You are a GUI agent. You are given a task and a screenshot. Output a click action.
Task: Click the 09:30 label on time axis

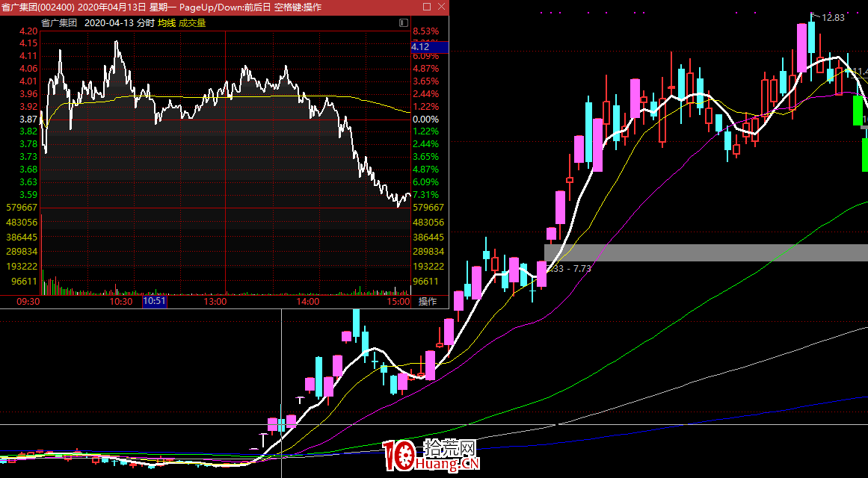[28, 302]
